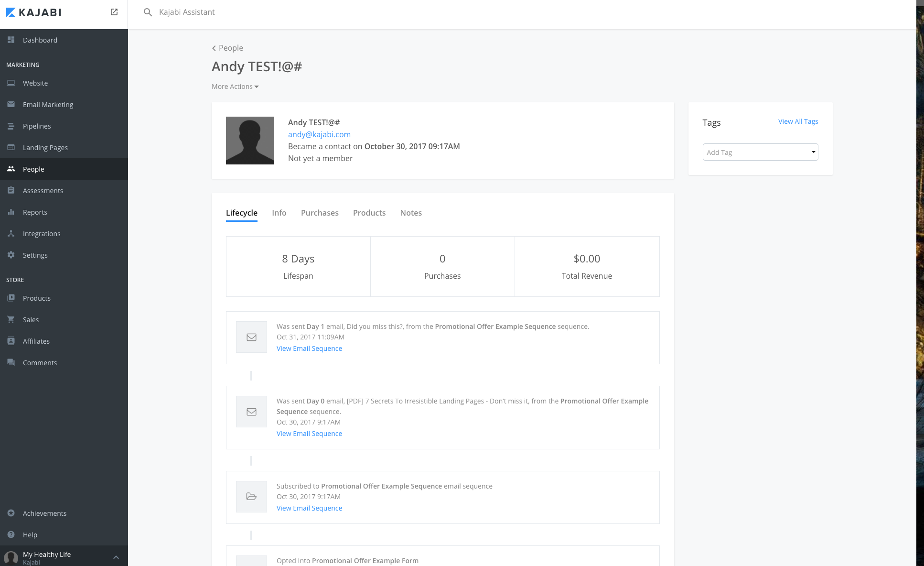Go back to People list
The width and height of the screenshot is (924, 566).
(x=227, y=48)
